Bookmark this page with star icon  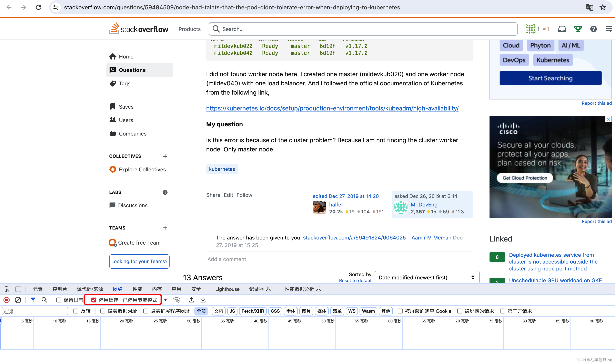[603, 7]
